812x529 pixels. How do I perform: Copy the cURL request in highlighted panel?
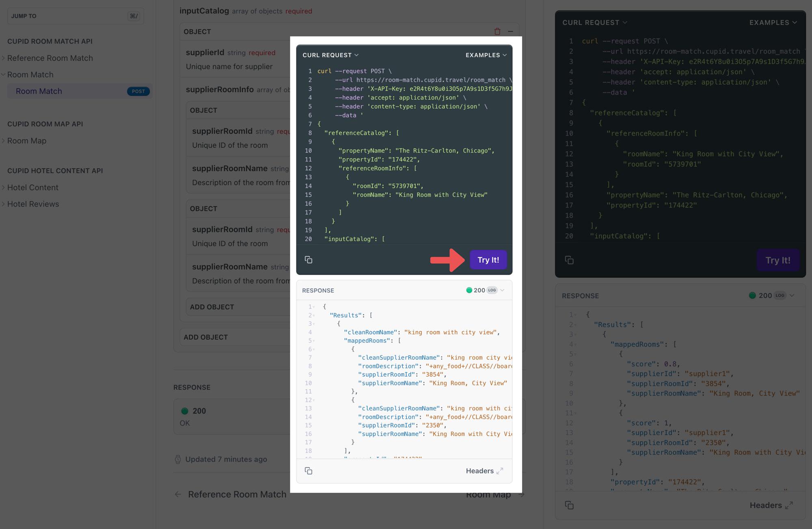(309, 260)
